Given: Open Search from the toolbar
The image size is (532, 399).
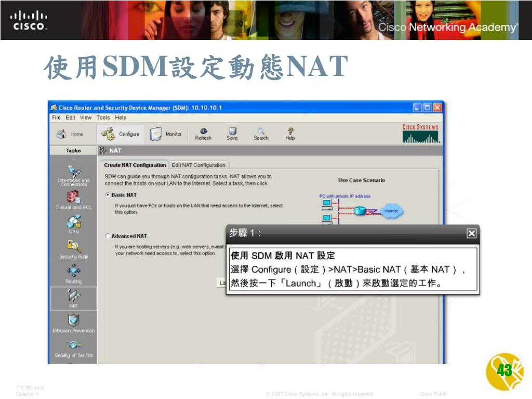Looking at the screenshot, I should click(261, 134).
